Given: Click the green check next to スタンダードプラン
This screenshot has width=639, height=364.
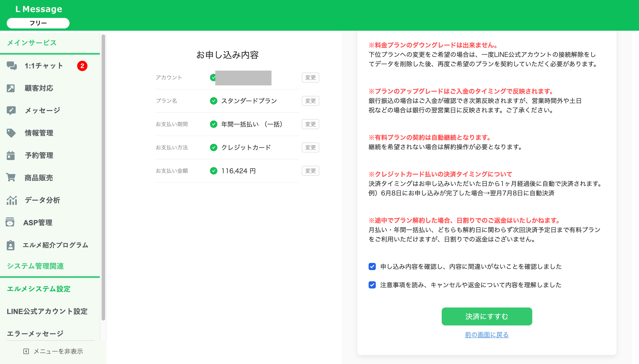Looking at the screenshot, I should [213, 101].
